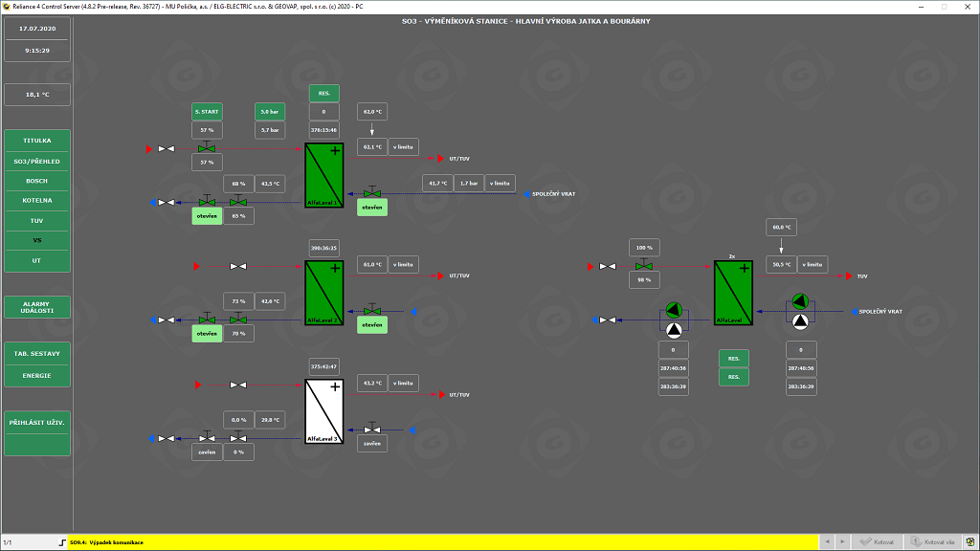Open the 60,0 °C TUV setpoint box

(781, 227)
